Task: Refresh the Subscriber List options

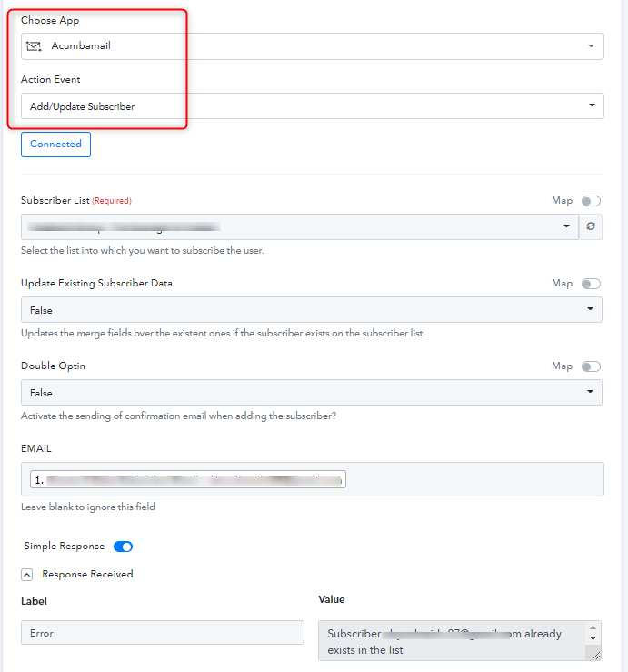Action: coord(591,226)
